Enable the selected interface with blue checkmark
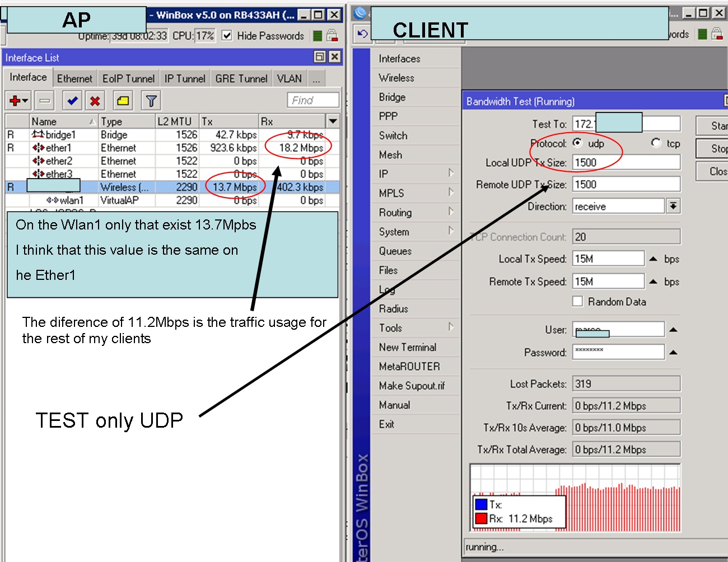728x562 pixels. (72, 101)
